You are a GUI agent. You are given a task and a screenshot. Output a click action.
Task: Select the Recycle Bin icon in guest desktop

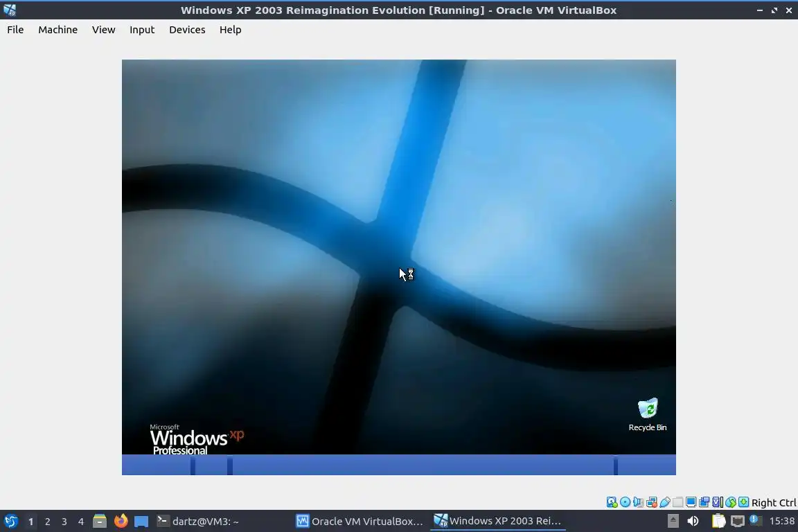click(x=648, y=415)
